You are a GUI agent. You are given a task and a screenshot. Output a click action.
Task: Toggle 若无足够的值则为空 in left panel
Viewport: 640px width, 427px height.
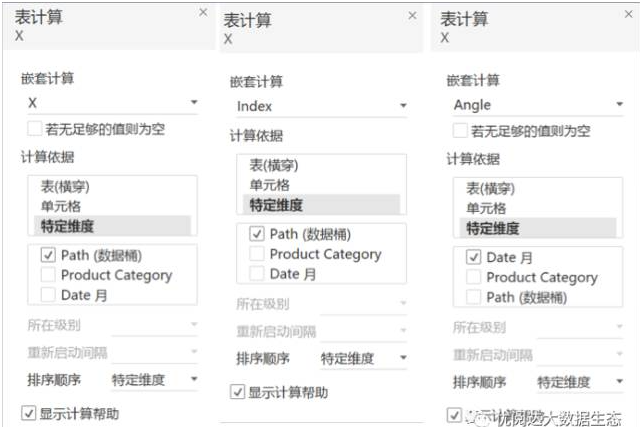pyautogui.click(x=34, y=129)
